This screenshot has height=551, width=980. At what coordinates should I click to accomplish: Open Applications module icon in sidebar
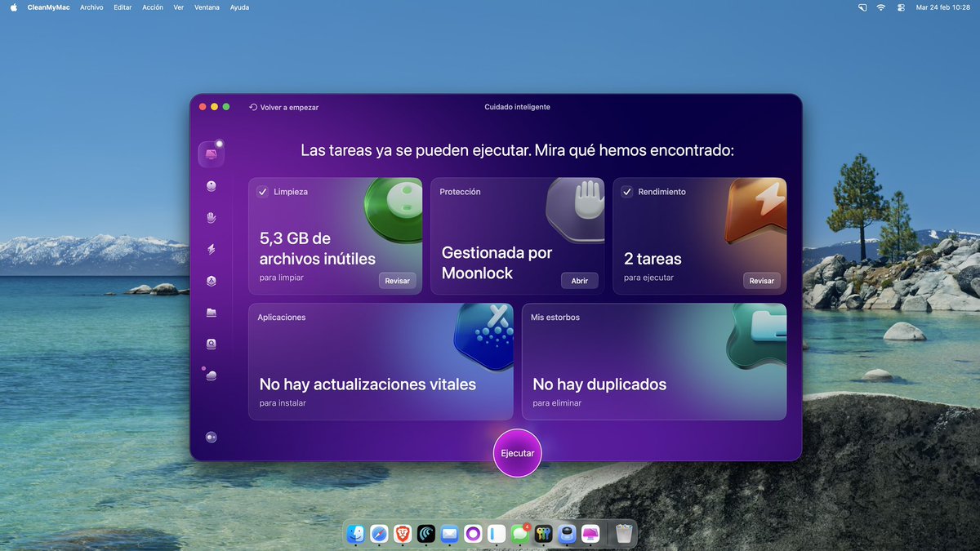[212, 281]
